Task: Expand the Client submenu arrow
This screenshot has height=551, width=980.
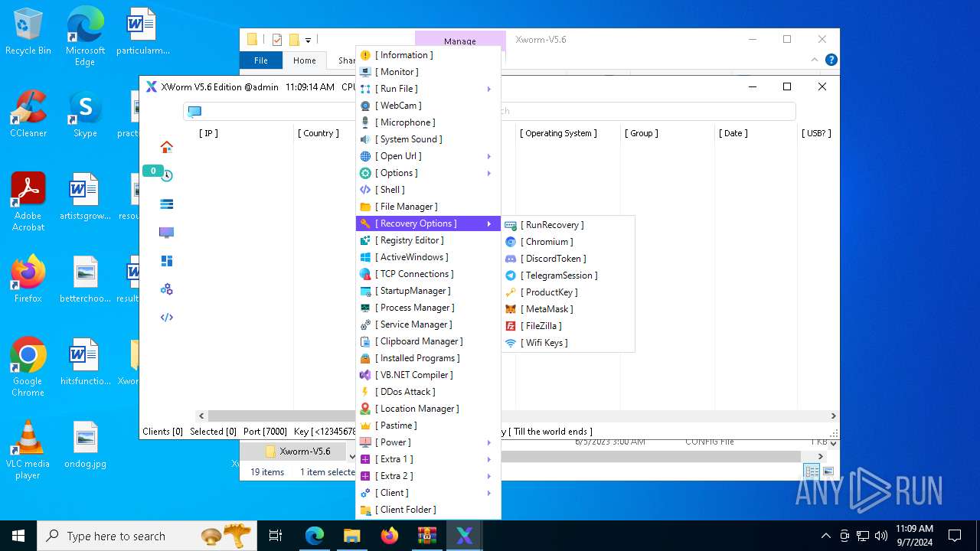Action: (x=488, y=493)
